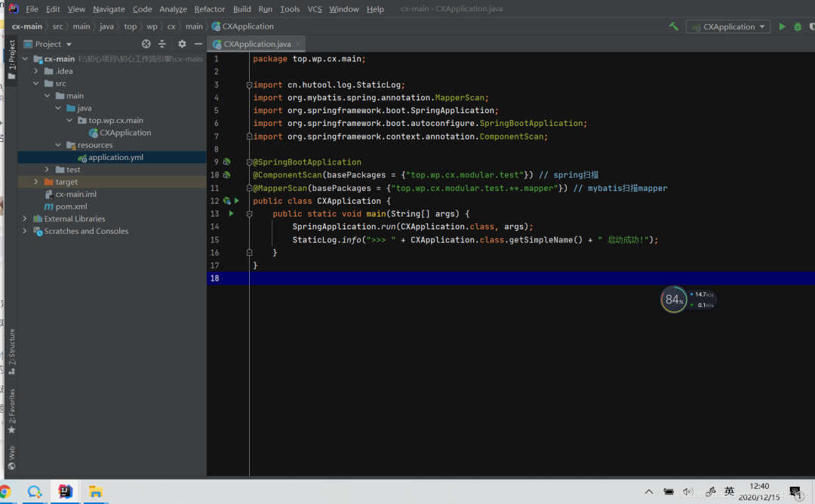Click the Build project hammer icon
Image resolution: width=815 pixels, height=504 pixels.
pos(674,26)
